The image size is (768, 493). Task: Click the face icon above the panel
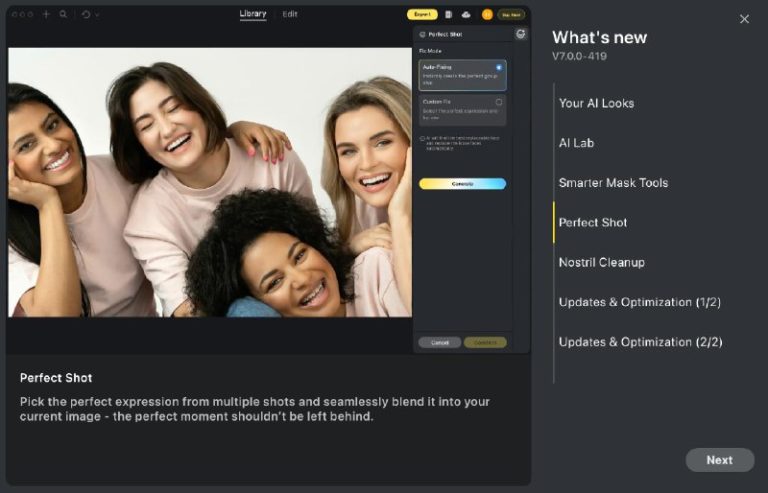pyautogui.click(x=521, y=34)
